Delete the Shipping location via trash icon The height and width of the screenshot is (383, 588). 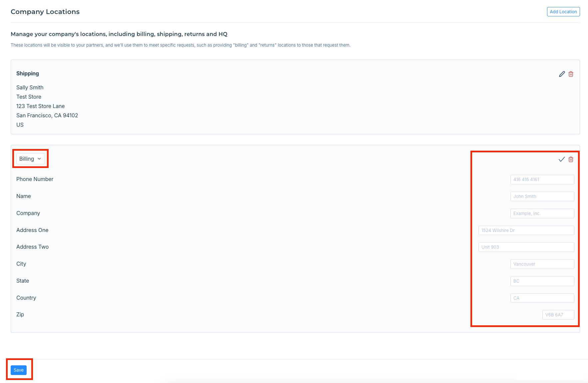(571, 74)
